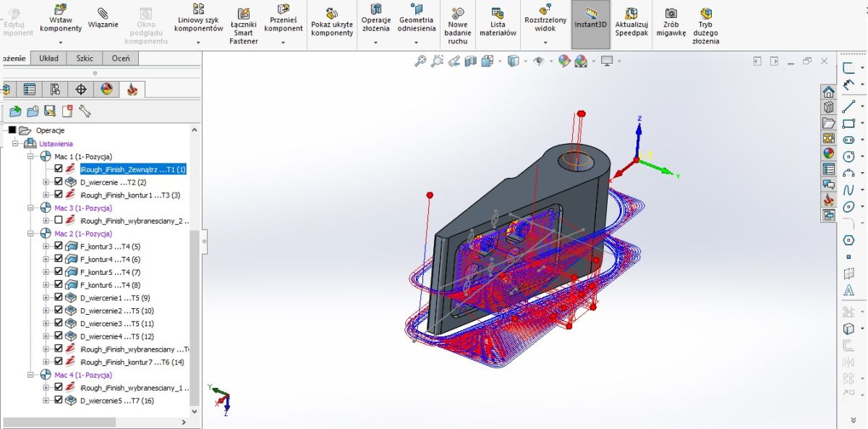The image size is (868, 429).
Task: Uncheck the F_kontur3 T4 (5) operation checkbox
Action: [x=59, y=247]
